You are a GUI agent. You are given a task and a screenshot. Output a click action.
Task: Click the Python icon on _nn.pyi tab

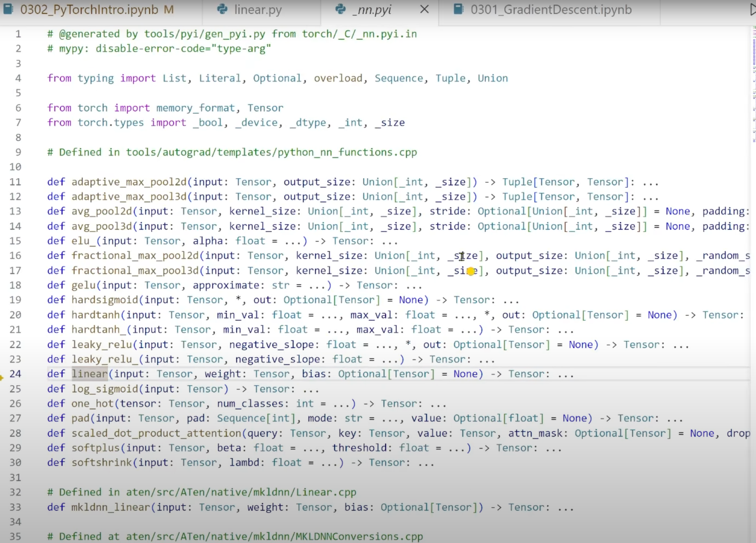pos(340,9)
